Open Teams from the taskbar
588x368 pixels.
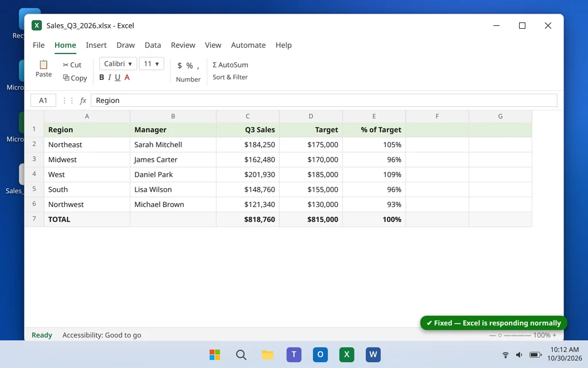coord(294,354)
